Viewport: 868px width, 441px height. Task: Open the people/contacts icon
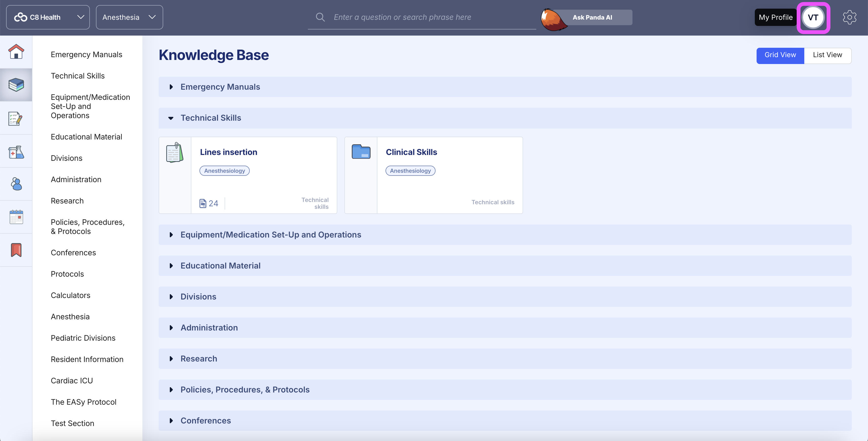[x=16, y=184]
